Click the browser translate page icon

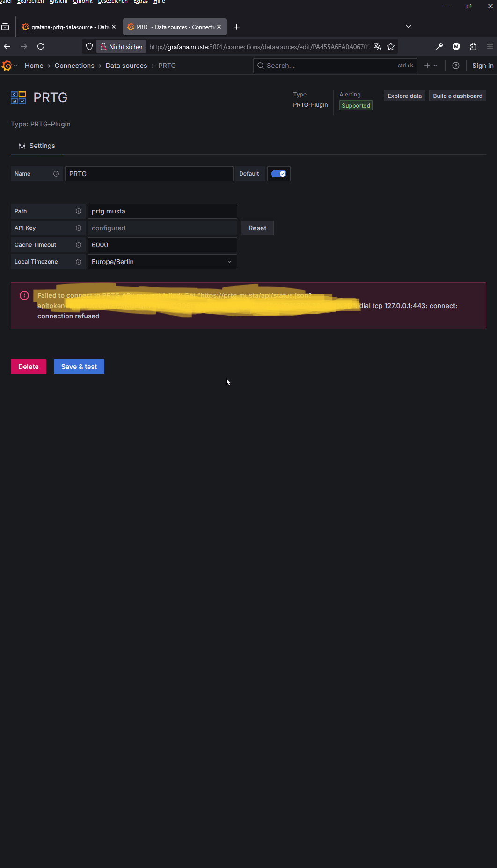[378, 46]
